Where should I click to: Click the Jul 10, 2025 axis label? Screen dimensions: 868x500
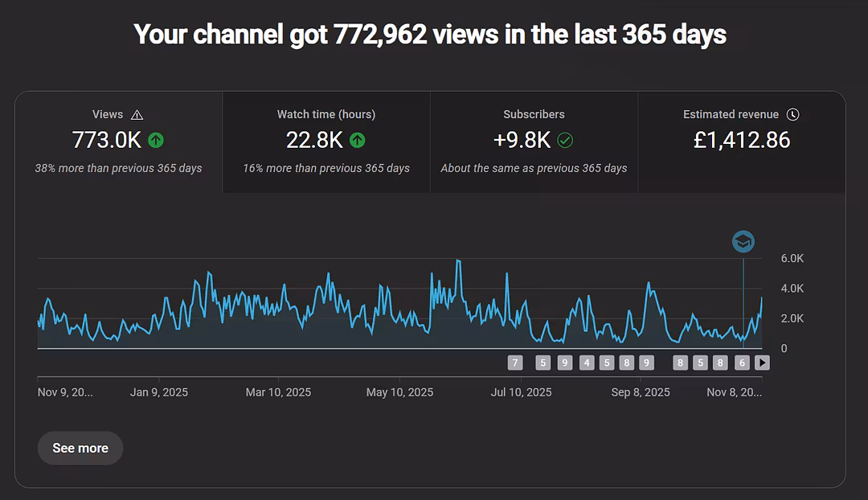pos(521,392)
